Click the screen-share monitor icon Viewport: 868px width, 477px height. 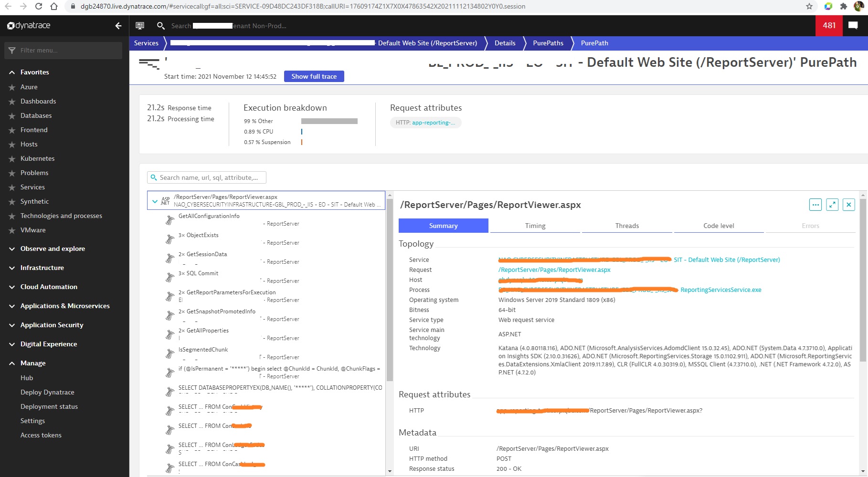click(x=140, y=26)
